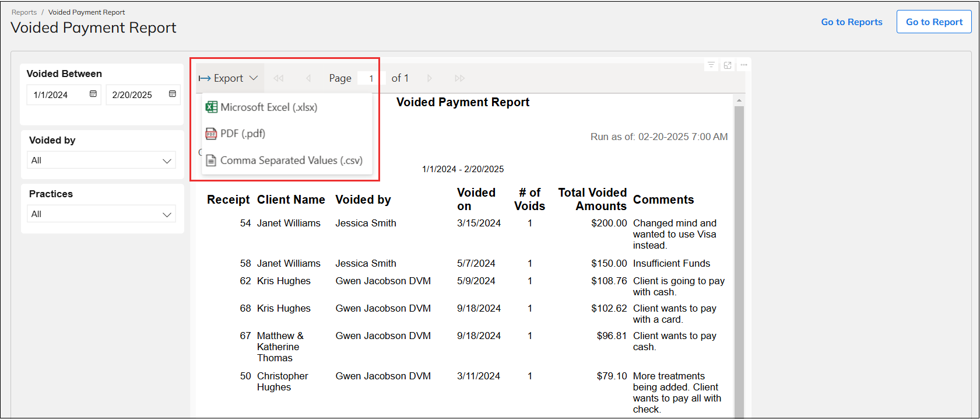Click the report scrollbar up arrow
The width and height of the screenshot is (980, 419).
click(739, 101)
